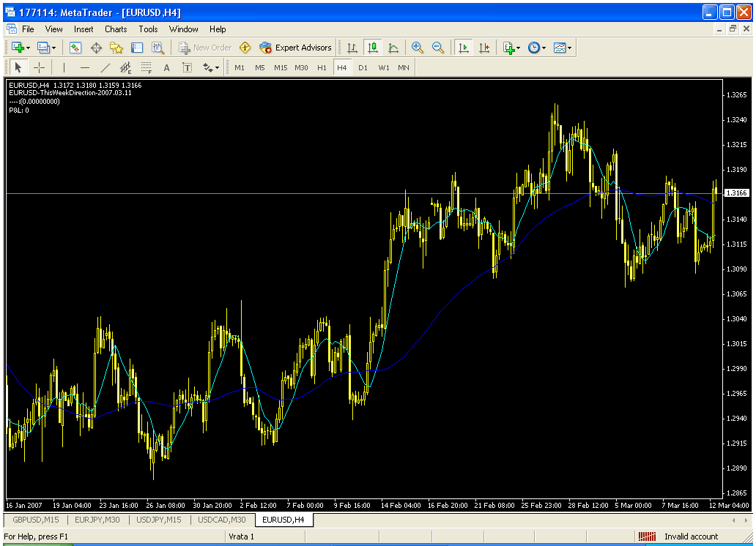Screen dimensions: 756x546
Task: Select the standard cursor arrow tool
Action: point(18,67)
